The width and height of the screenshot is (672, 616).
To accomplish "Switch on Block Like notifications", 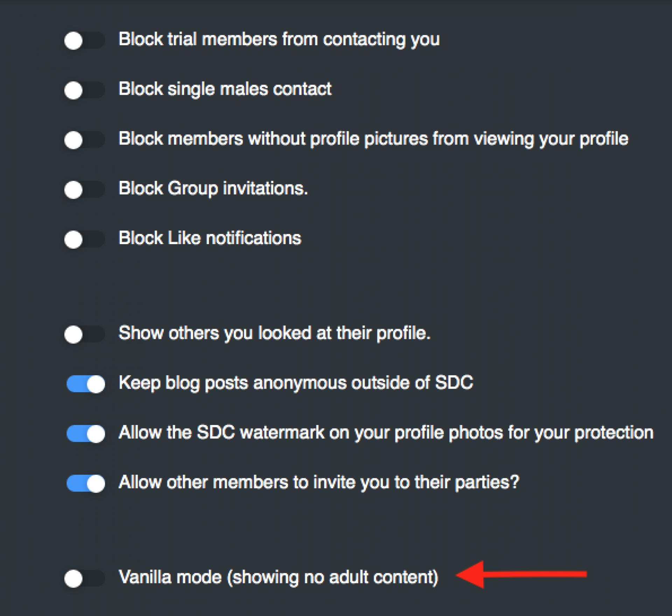I will (84, 239).
